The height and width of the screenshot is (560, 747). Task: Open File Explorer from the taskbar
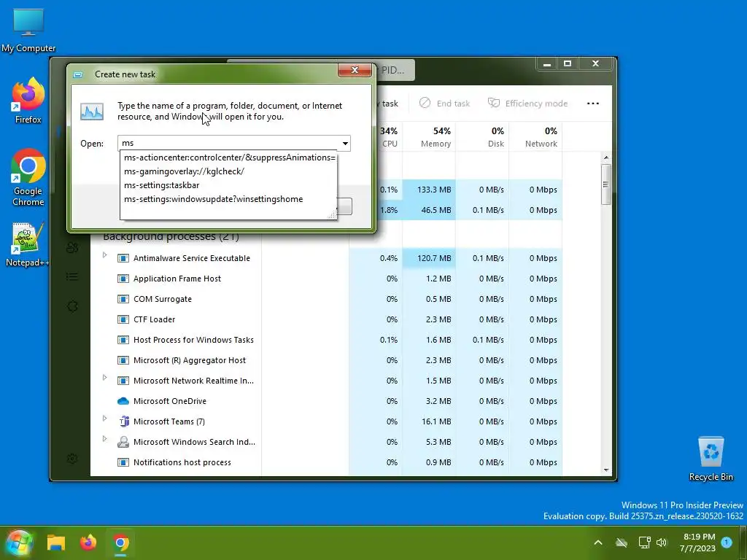pos(55,542)
